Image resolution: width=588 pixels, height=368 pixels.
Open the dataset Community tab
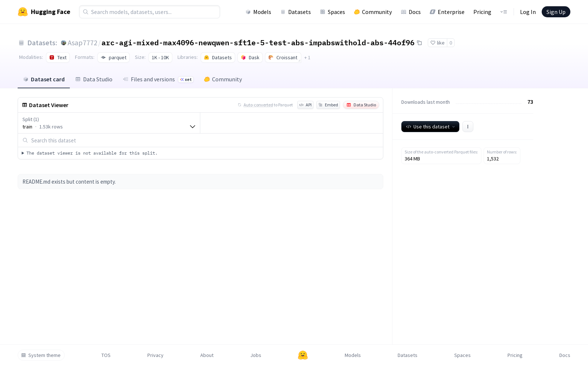[223, 79]
